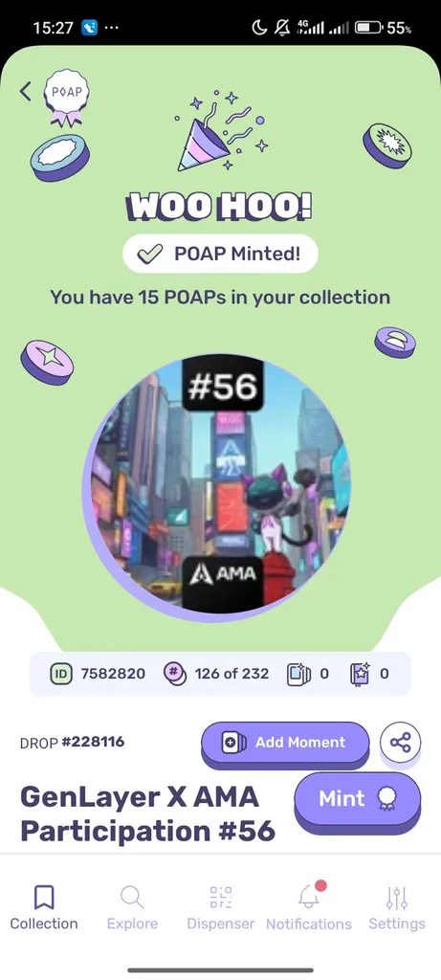Tap the ID badge icon

click(60, 673)
